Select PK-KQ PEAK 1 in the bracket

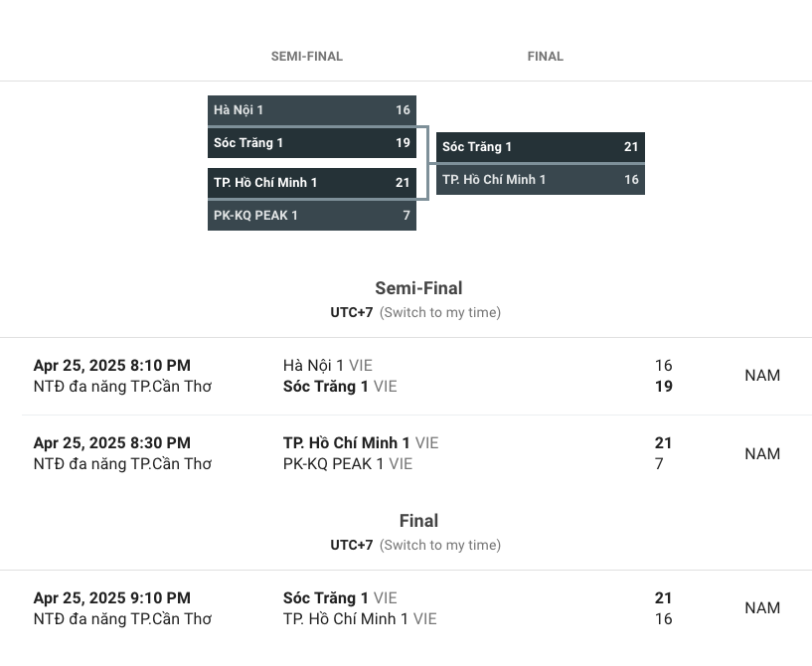pos(311,216)
